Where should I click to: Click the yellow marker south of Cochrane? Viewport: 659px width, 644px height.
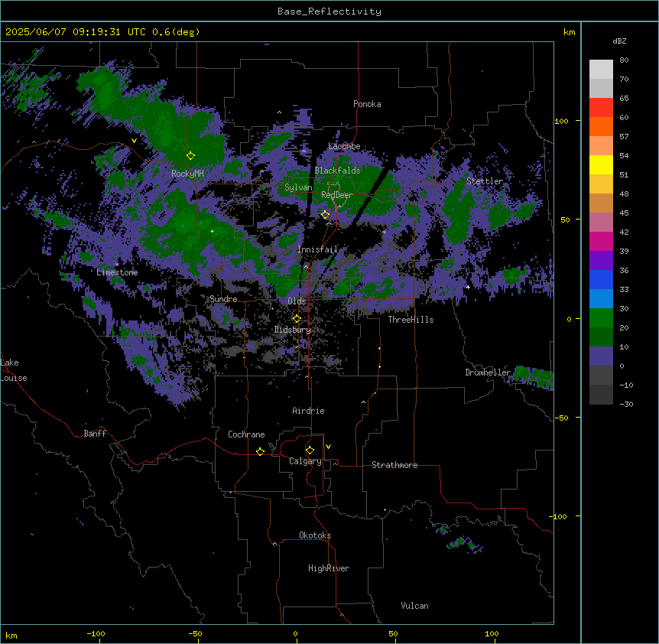pyautogui.click(x=260, y=451)
